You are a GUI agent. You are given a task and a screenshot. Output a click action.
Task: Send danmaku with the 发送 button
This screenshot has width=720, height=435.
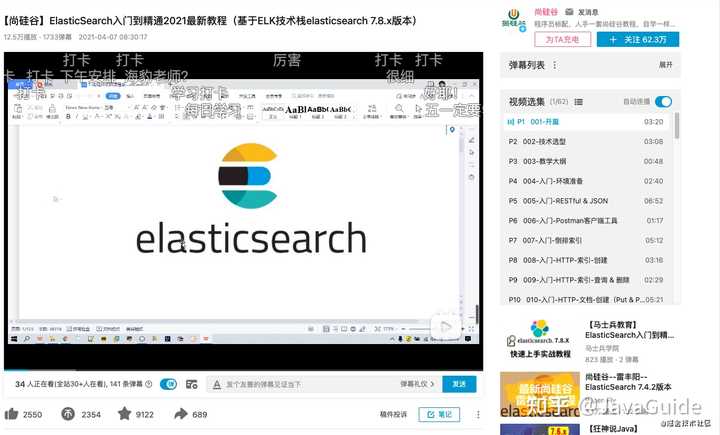coord(459,384)
